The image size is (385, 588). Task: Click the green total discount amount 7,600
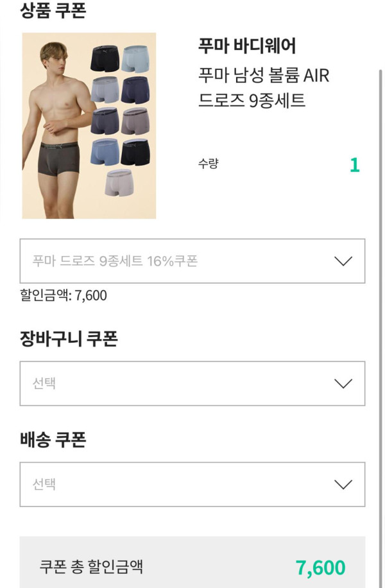point(320,567)
